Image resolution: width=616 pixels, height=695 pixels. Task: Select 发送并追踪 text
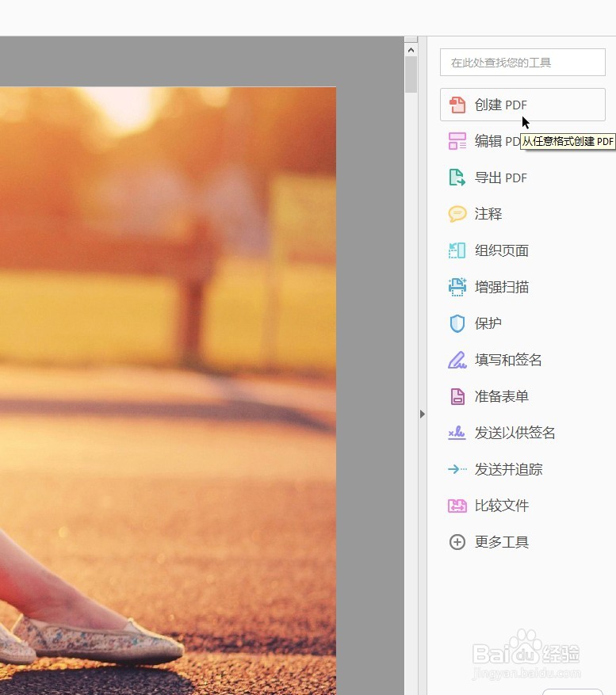[509, 469]
